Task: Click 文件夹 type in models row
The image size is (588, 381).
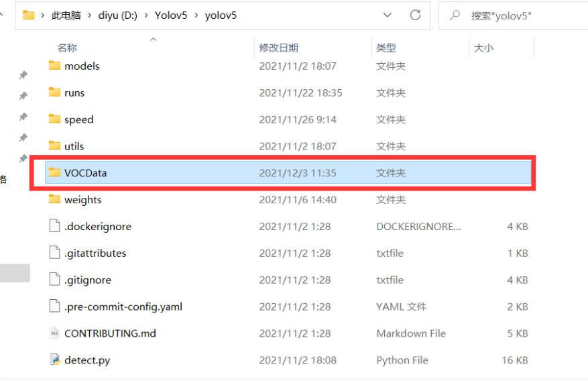Action: point(391,66)
